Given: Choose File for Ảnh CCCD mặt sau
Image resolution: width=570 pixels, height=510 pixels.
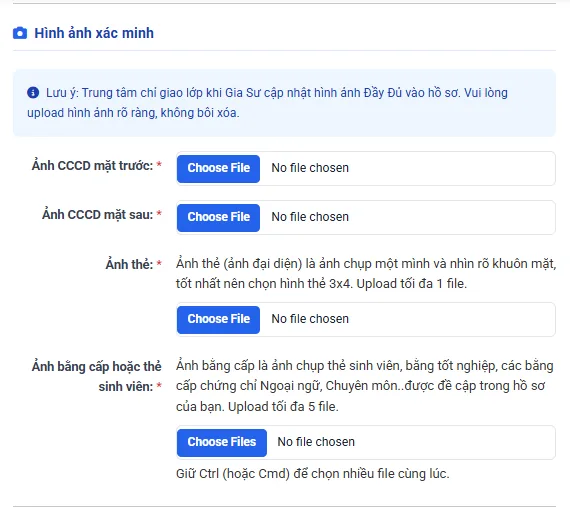Looking at the screenshot, I should click(218, 218).
